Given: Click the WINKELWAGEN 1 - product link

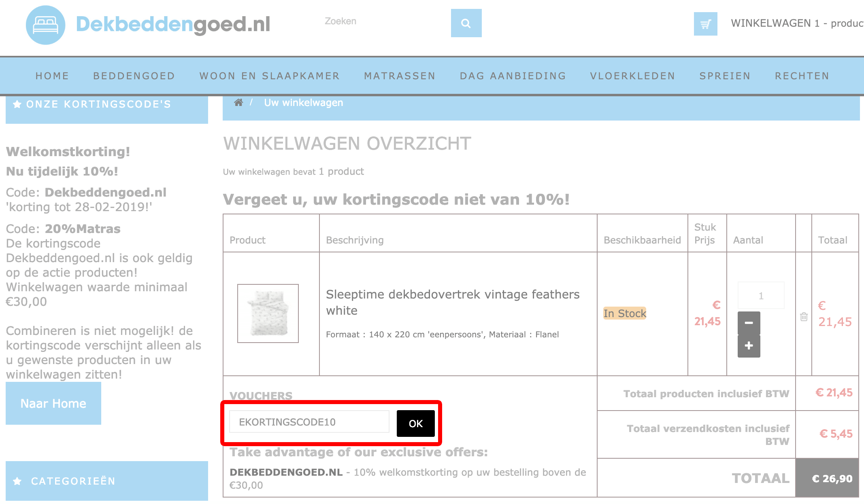Looking at the screenshot, I should point(797,23).
